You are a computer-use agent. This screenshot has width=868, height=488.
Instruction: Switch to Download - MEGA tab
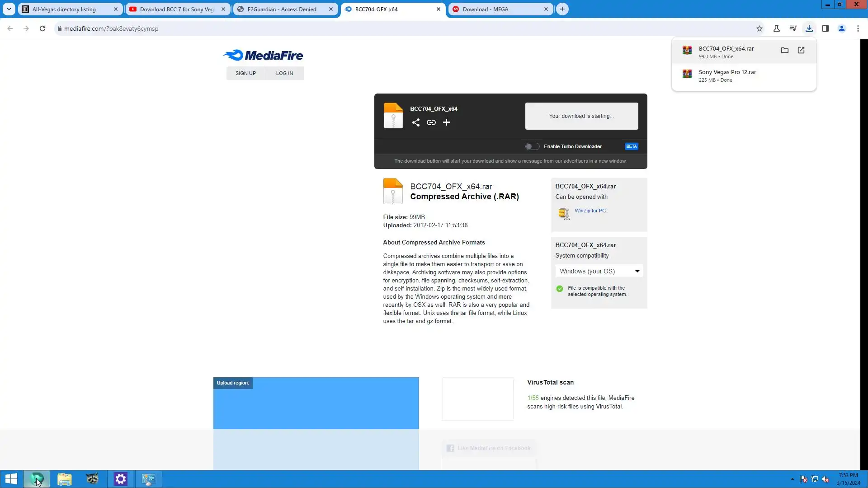pyautogui.click(x=486, y=9)
